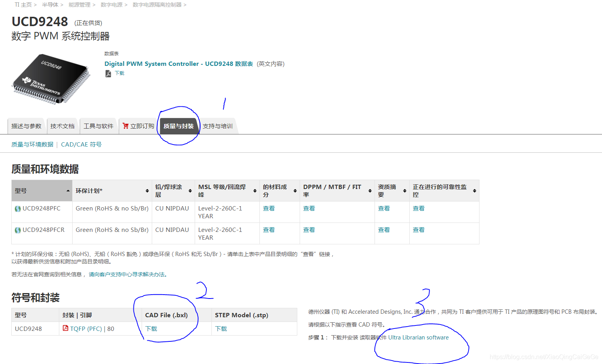602x364 pixels.
Task: Click the green globe icon next to UCD9248PFC
Action: tap(18, 209)
